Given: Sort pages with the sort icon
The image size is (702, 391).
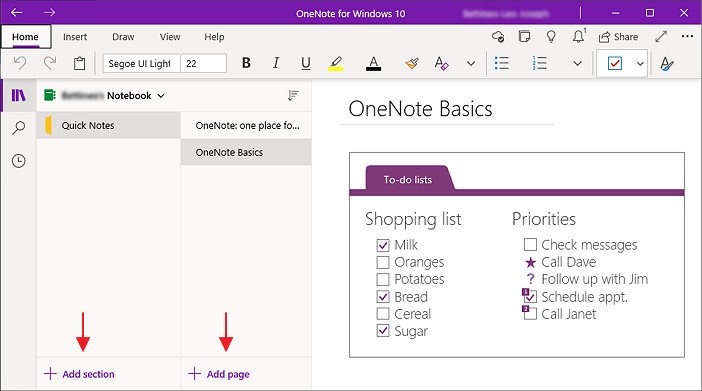Looking at the screenshot, I should tap(293, 95).
